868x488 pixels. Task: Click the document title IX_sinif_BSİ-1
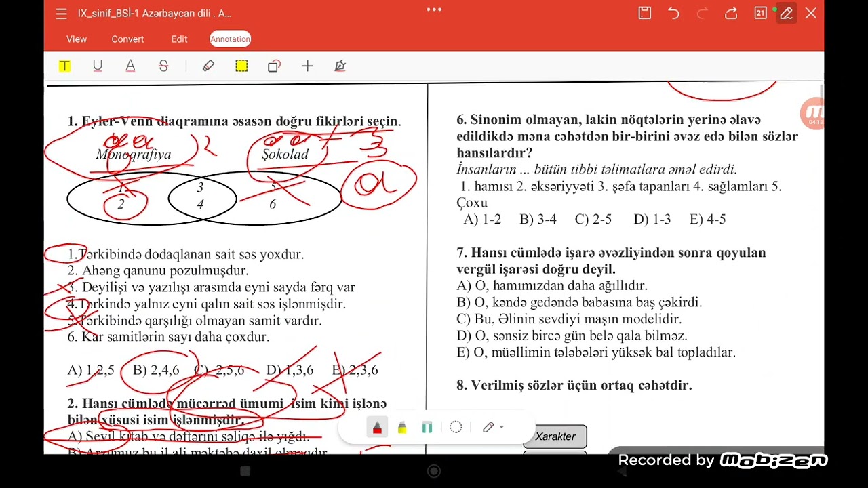[x=154, y=14]
